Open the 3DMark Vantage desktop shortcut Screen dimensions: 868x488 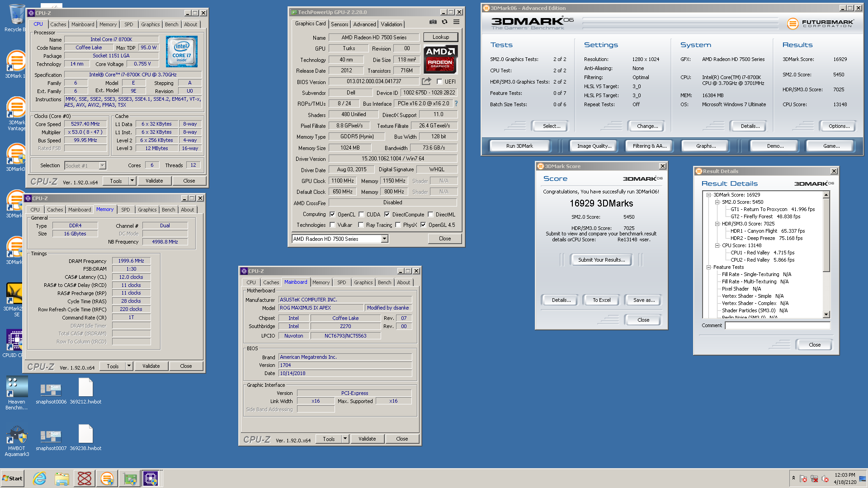point(16,114)
